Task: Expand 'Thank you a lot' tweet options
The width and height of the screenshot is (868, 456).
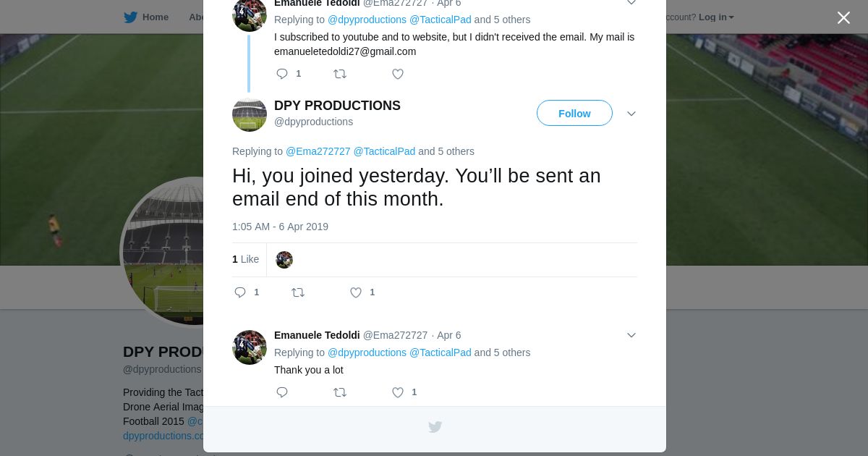Action: click(x=631, y=335)
